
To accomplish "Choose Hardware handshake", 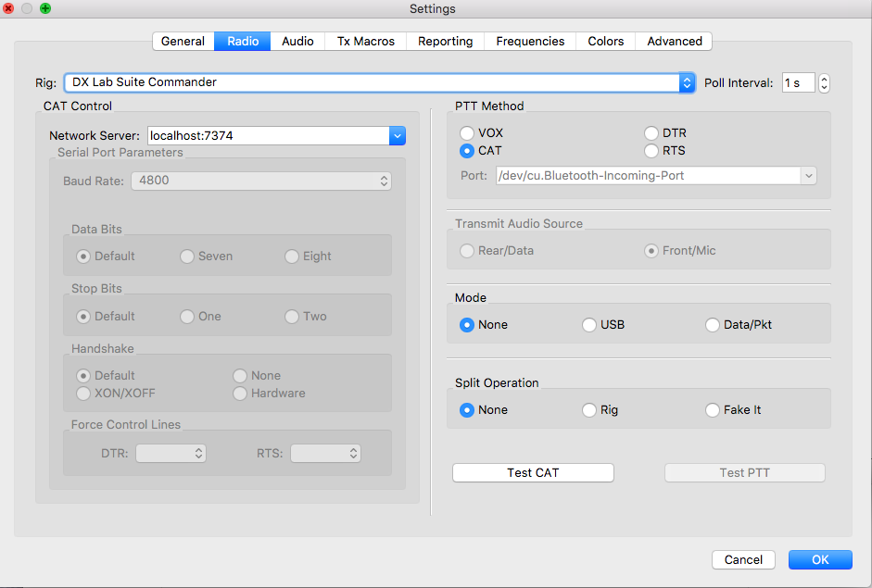I will pos(269,394).
